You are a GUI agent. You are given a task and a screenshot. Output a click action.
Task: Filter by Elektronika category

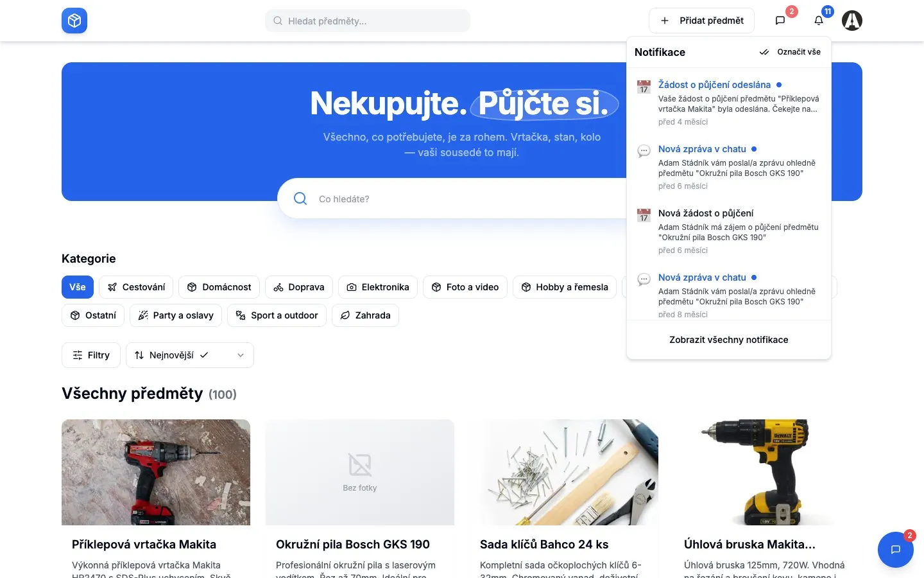[378, 287]
